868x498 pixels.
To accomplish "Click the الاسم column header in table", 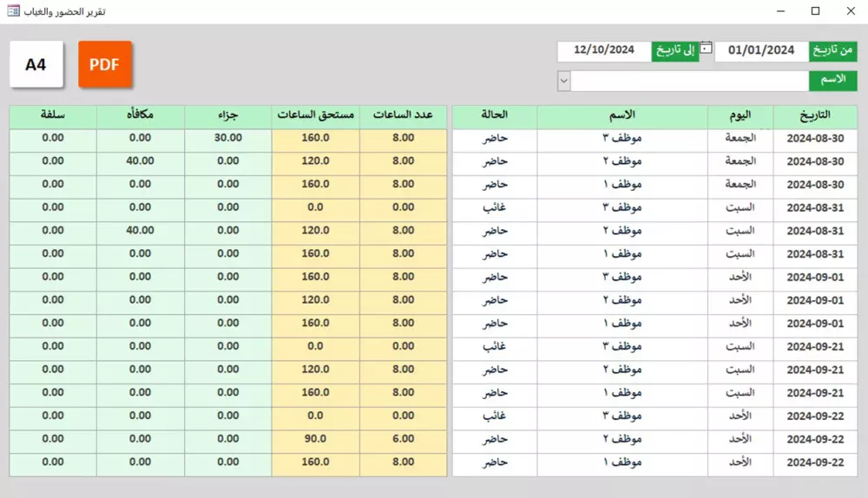I will pyautogui.click(x=622, y=115).
